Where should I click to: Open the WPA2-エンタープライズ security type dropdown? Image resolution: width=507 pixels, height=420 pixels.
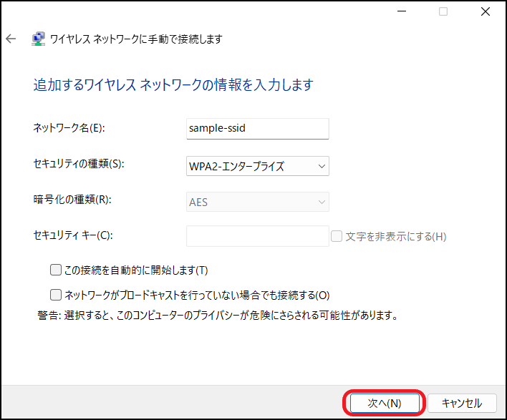(x=256, y=166)
